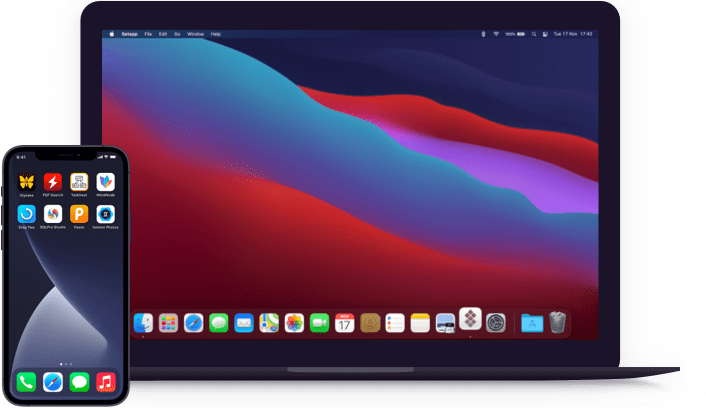
Task: Tap Music in the iPhone dock
Action: click(x=106, y=382)
